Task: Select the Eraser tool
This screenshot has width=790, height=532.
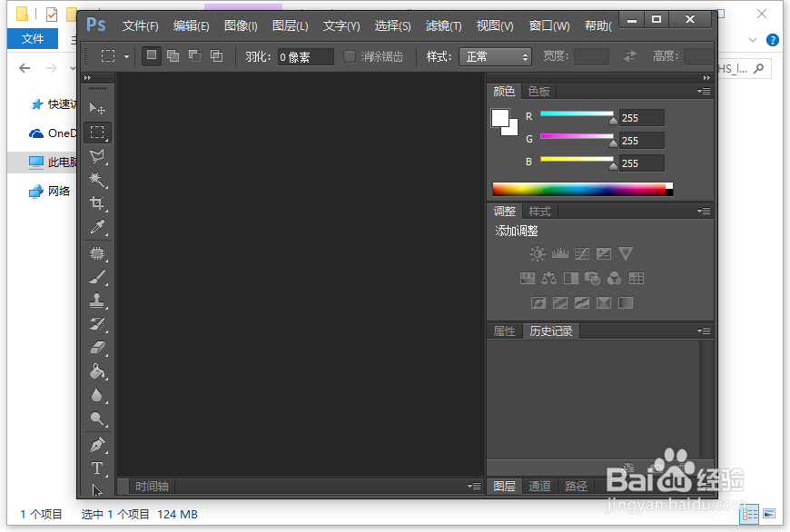Action: pyautogui.click(x=97, y=348)
